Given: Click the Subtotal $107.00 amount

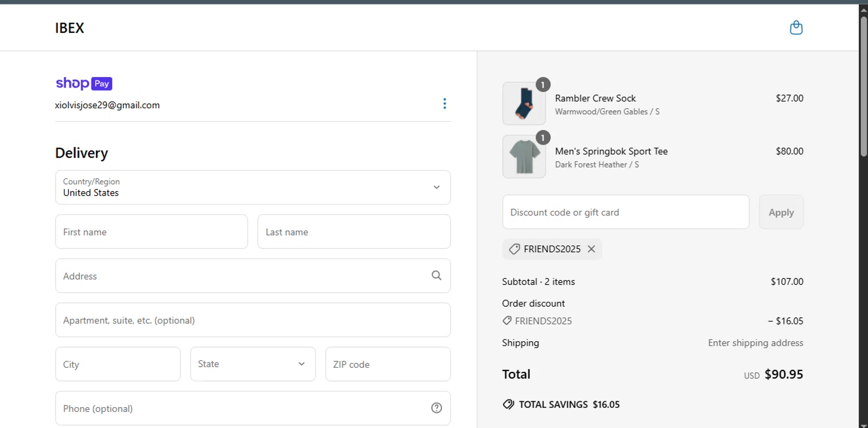Looking at the screenshot, I should coord(787,281).
